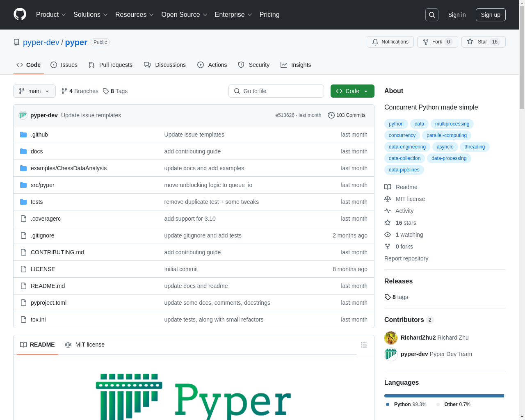525x420 pixels.
Task: Click the src/pyper folder icon
Action: [x=23, y=185]
